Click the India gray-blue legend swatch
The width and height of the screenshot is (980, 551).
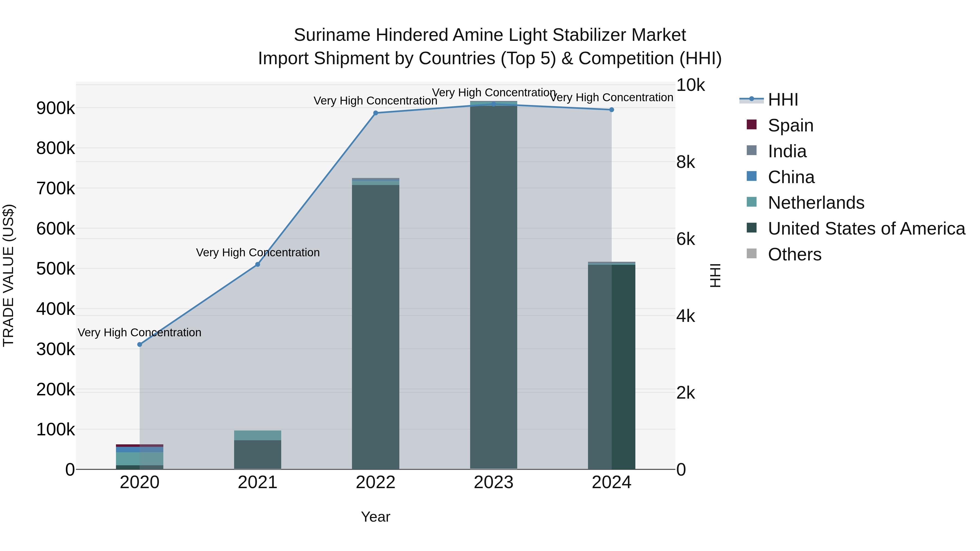(x=751, y=150)
